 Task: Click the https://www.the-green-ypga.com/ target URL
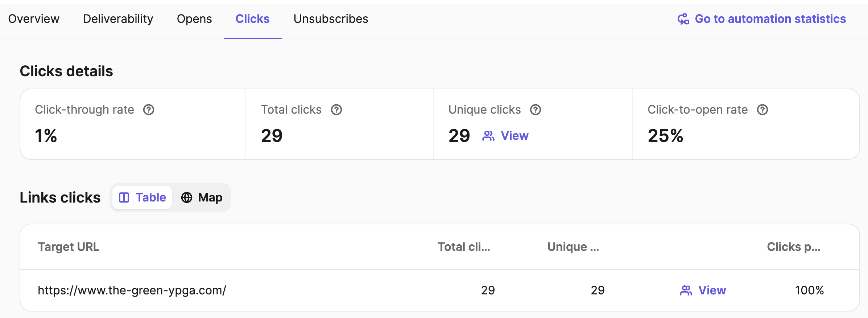coord(132,290)
